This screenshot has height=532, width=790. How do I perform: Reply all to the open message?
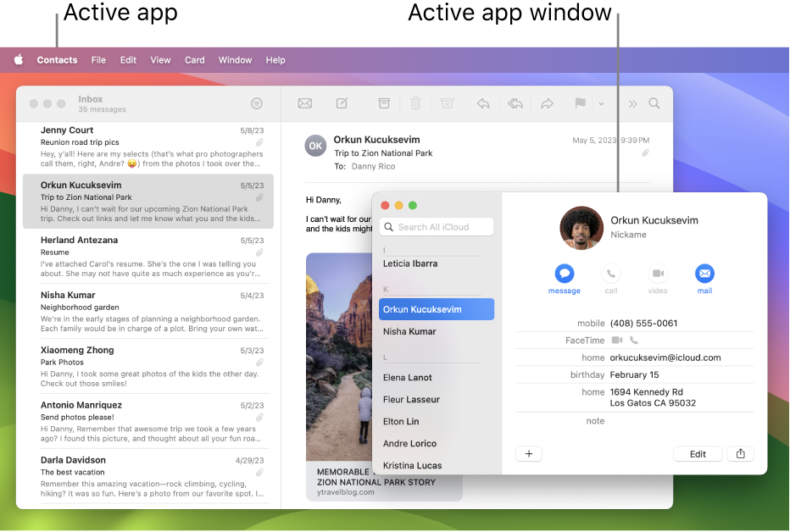click(515, 103)
